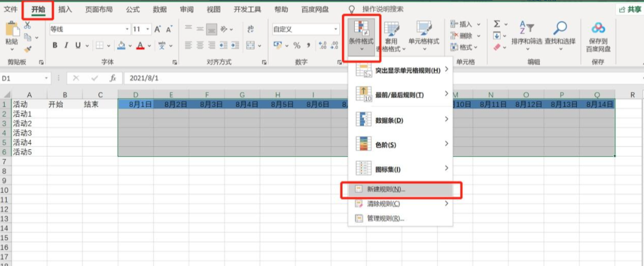Click the Insert Function fx icon
644x266 pixels.
pos(113,78)
